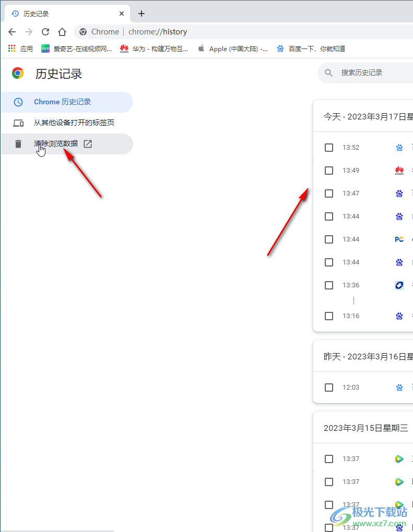Open 从其他设备打开的标签页 in the sidebar
The image size is (413, 532).
tap(66, 123)
